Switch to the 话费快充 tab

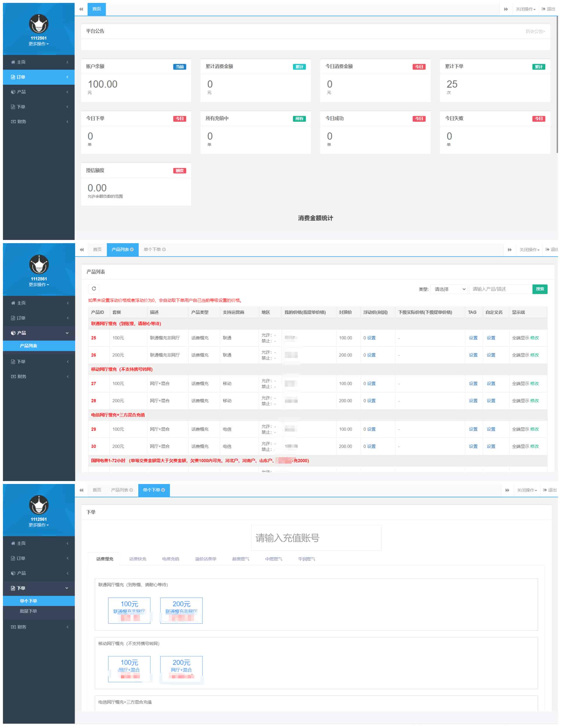(138, 559)
